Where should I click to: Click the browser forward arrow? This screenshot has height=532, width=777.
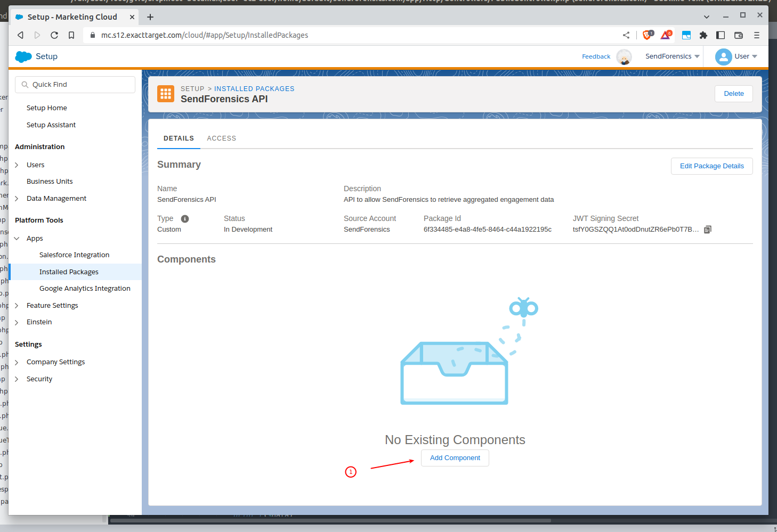click(37, 35)
